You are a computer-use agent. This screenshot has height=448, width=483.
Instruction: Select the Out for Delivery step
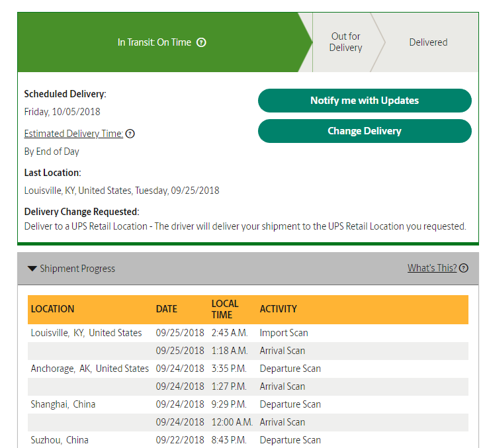click(345, 42)
